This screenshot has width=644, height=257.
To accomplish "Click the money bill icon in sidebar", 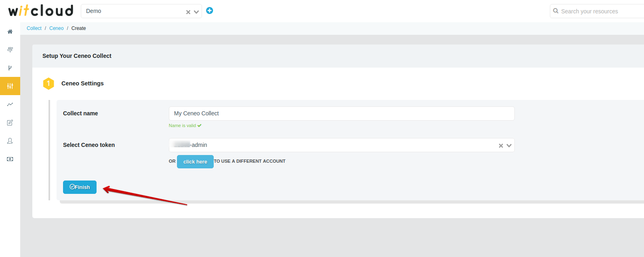I will [10, 159].
